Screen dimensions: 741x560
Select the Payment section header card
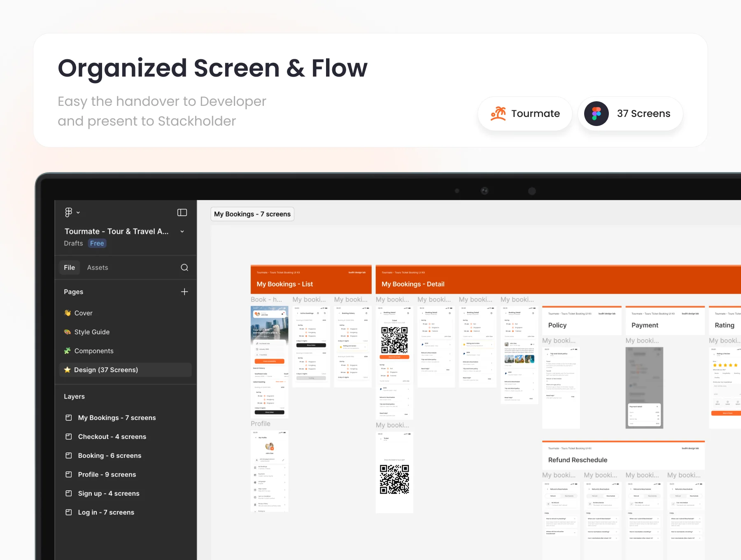coord(665,320)
